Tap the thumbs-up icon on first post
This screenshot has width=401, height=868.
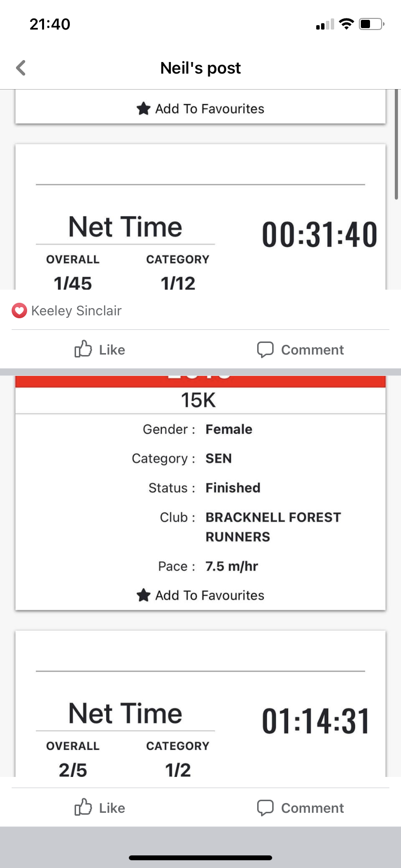[x=83, y=349]
